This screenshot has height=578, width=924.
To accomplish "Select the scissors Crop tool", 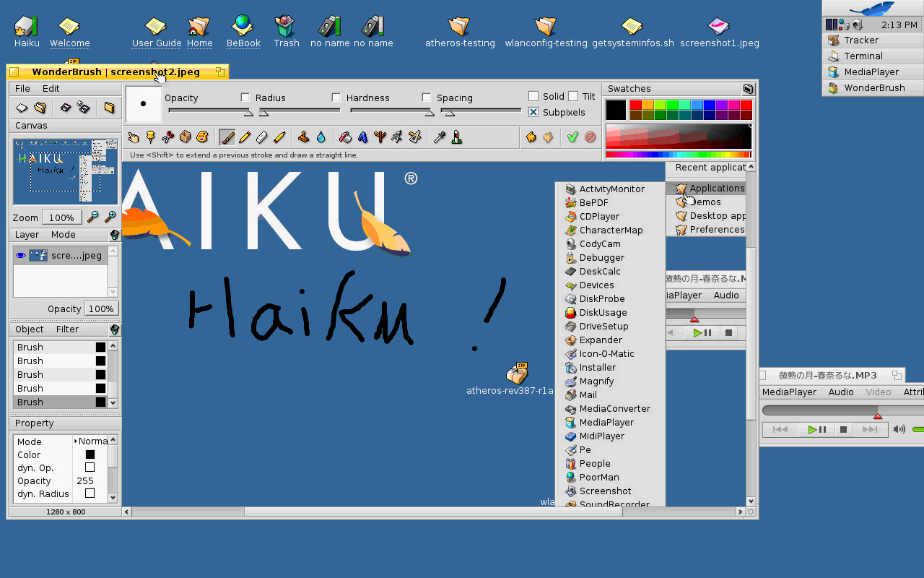I will (167, 137).
